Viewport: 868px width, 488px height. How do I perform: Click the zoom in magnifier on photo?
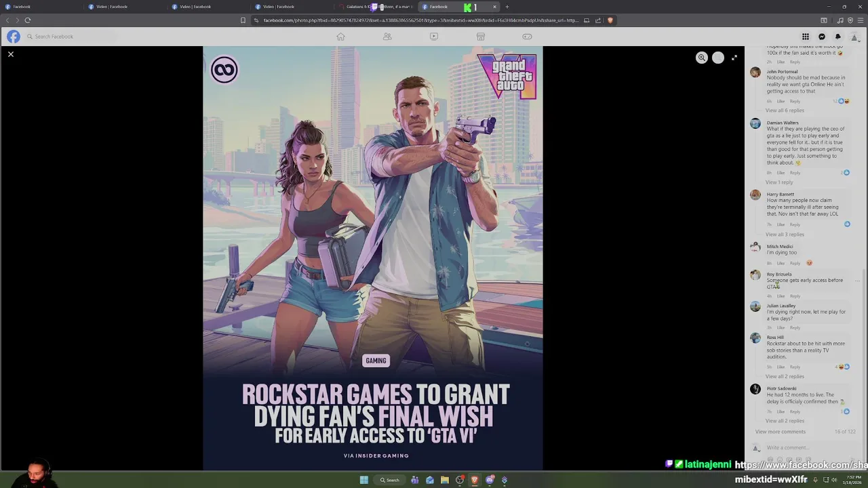[702, 58]
